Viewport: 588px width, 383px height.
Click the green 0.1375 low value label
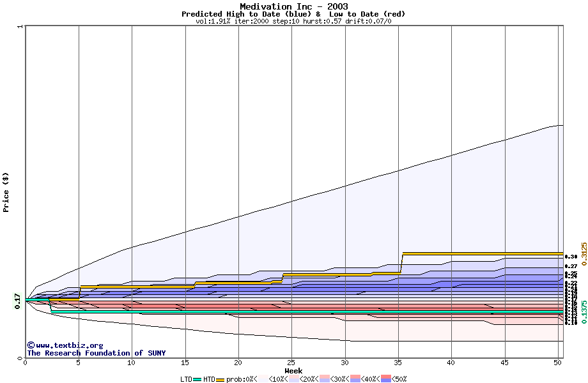(x=584, y=312)
